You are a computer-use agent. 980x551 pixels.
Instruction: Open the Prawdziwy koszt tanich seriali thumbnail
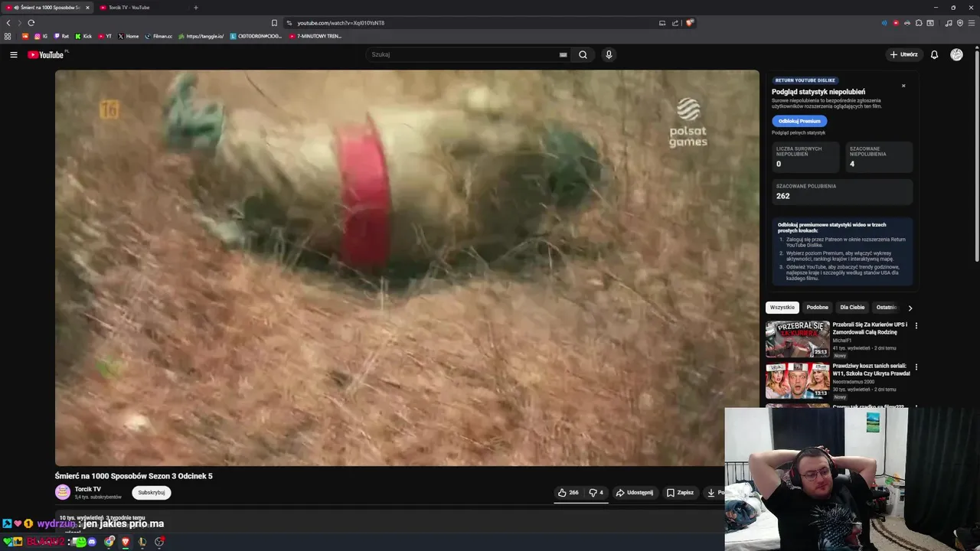[x=797, y=380]
